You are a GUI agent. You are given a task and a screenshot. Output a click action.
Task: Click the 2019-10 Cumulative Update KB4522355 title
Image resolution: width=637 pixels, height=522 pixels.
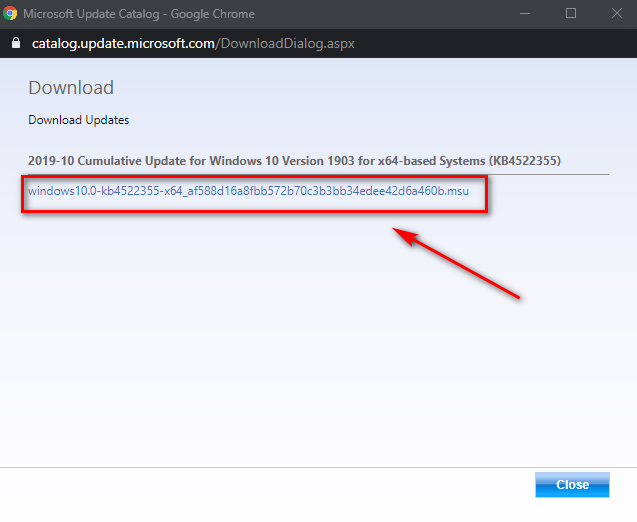point(294,161)
